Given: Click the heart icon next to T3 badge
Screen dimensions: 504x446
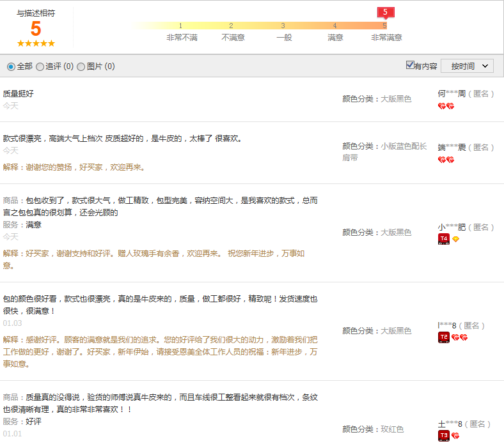Looking at the screenshot, I should 455,436.
